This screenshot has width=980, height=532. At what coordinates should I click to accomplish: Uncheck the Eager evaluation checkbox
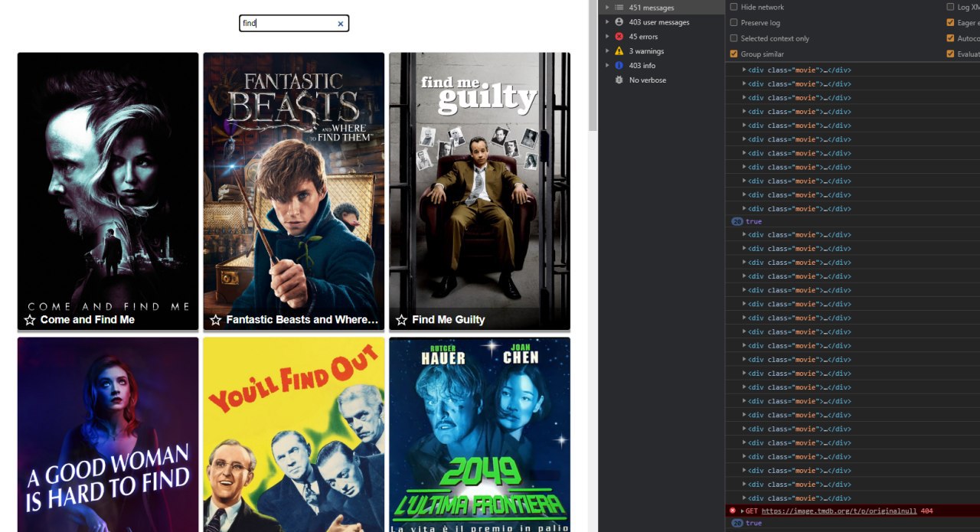pyautogui.click(x=950, y=23)
